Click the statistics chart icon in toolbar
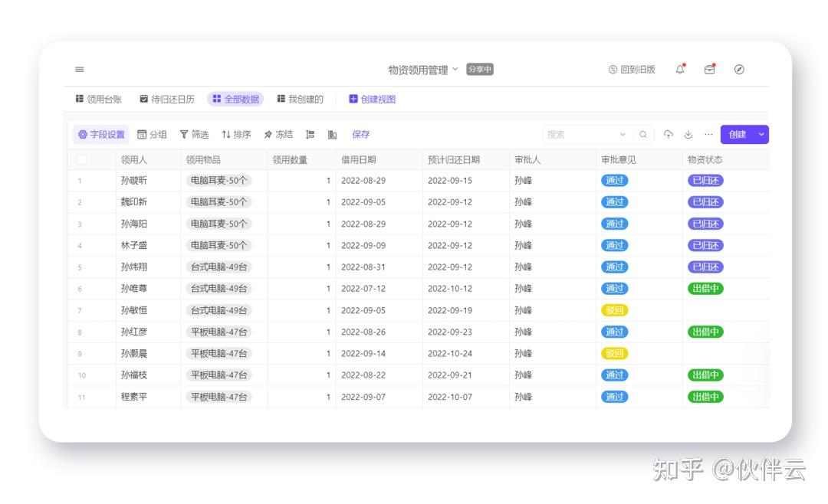This screenshot has width=828, height=504. pos(332,135)
